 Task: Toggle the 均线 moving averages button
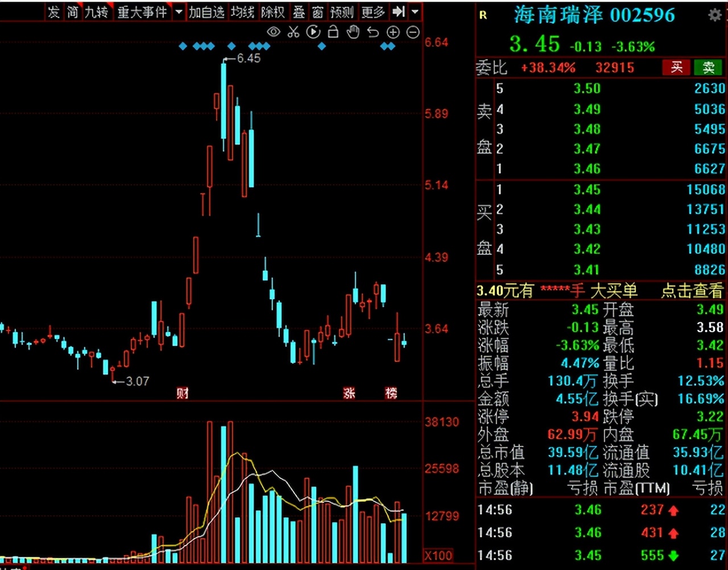coord(242,12)
